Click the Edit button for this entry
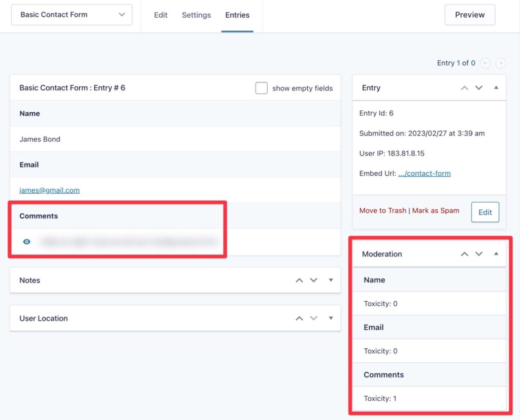The height and width of the screenshot is (420, 520). point(485,212)
